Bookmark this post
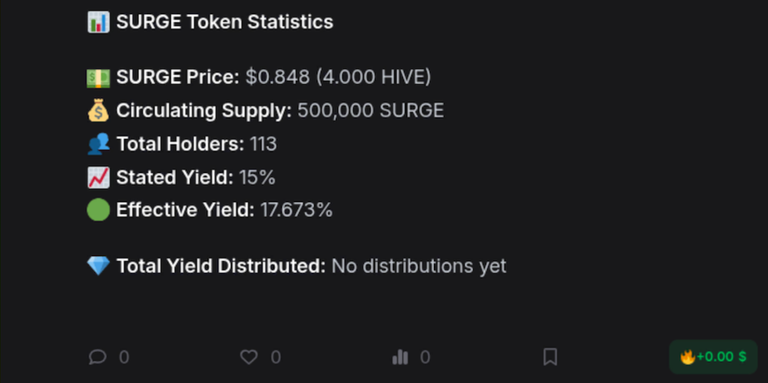 coord(551,357)
